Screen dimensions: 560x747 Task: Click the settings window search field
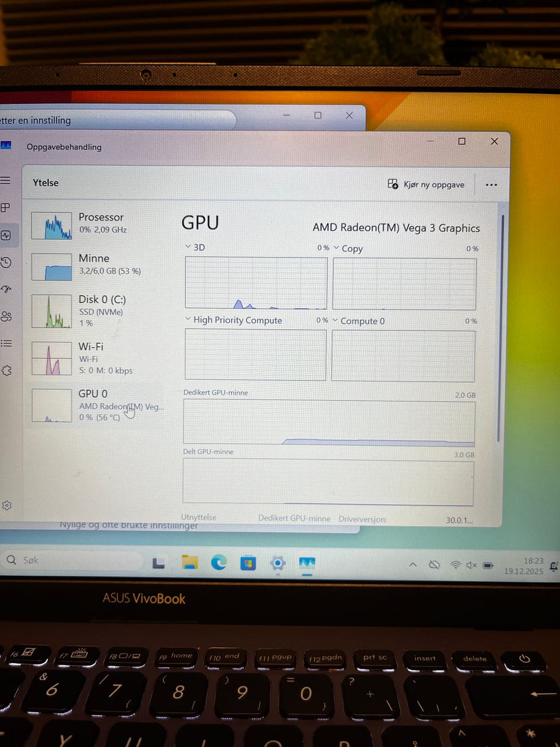click(x=117, y=120)
